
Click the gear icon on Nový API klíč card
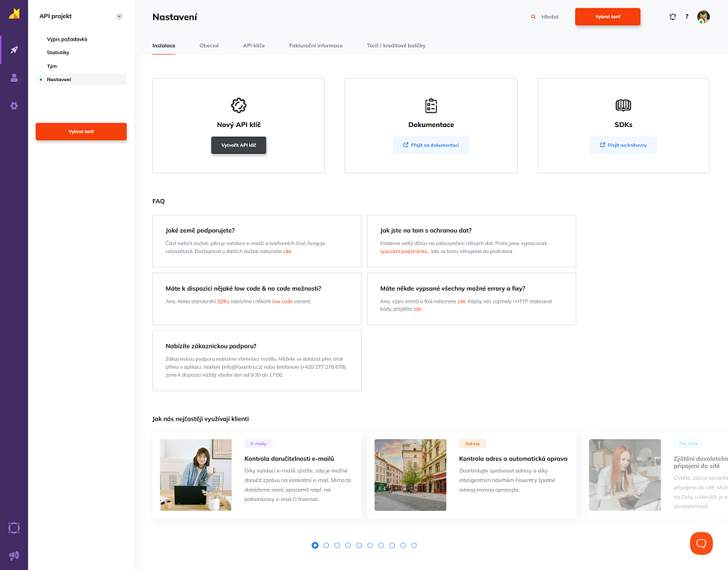239,106
